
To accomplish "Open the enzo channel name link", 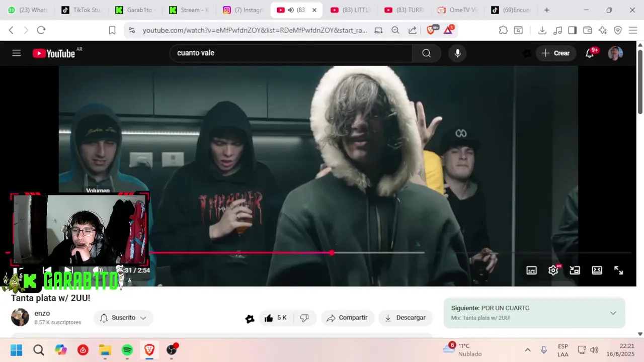I will (x=42, y=313).
